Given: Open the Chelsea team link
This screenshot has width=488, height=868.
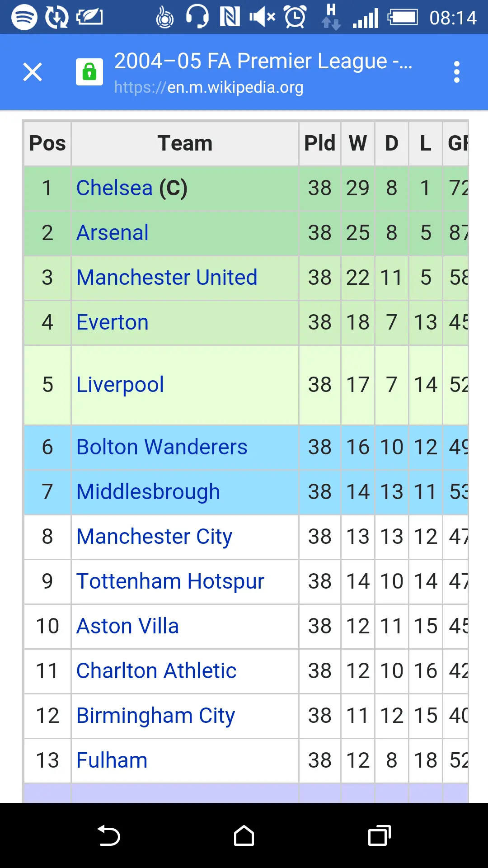Looking at the screenshot, I should (x=115, y=188).
